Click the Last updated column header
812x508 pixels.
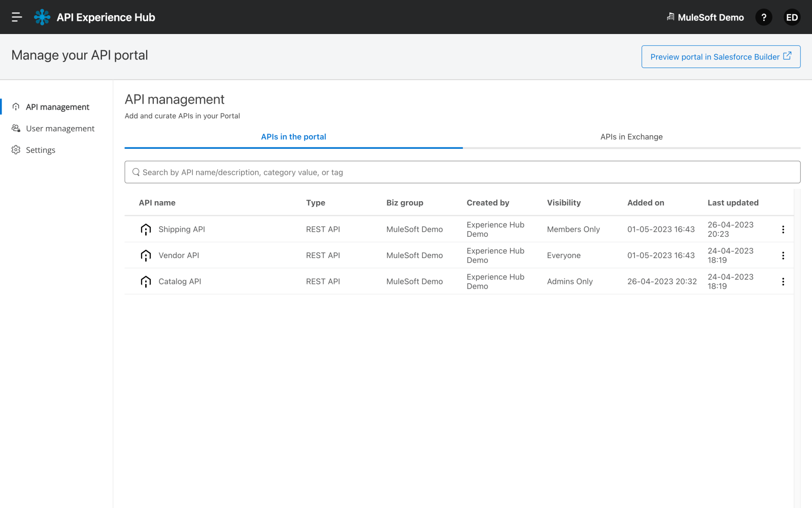[733, 203]
